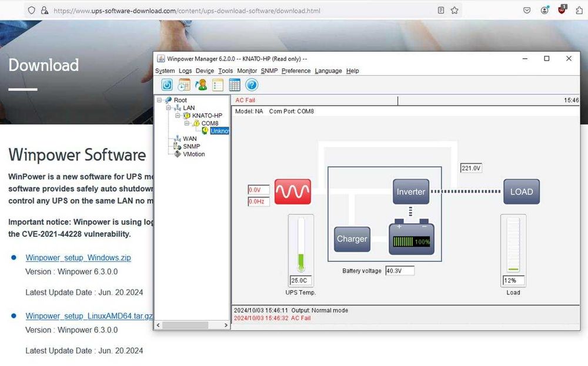Open the Device menu

click(x=205, y=71)
